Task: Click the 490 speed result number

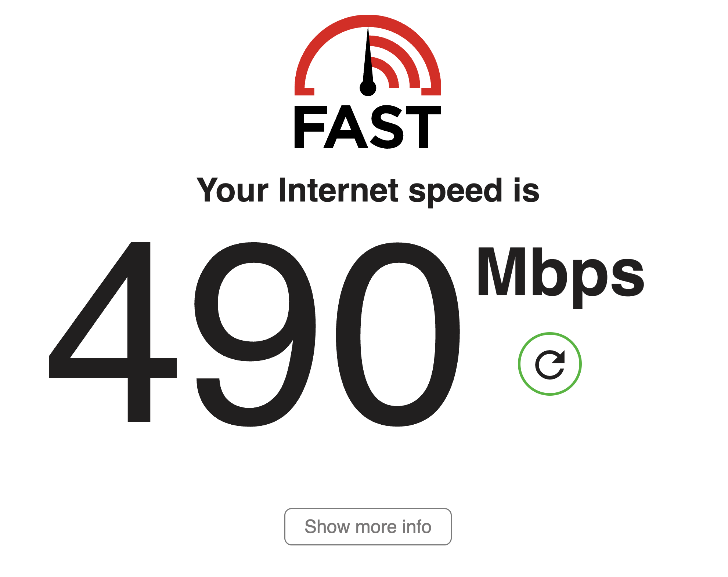Action: point(254,333)
